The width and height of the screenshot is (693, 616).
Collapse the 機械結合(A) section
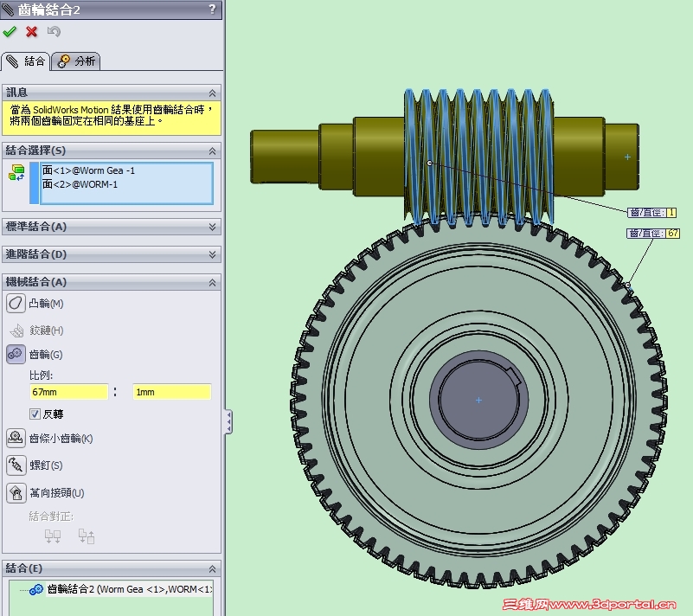point(212,282)
